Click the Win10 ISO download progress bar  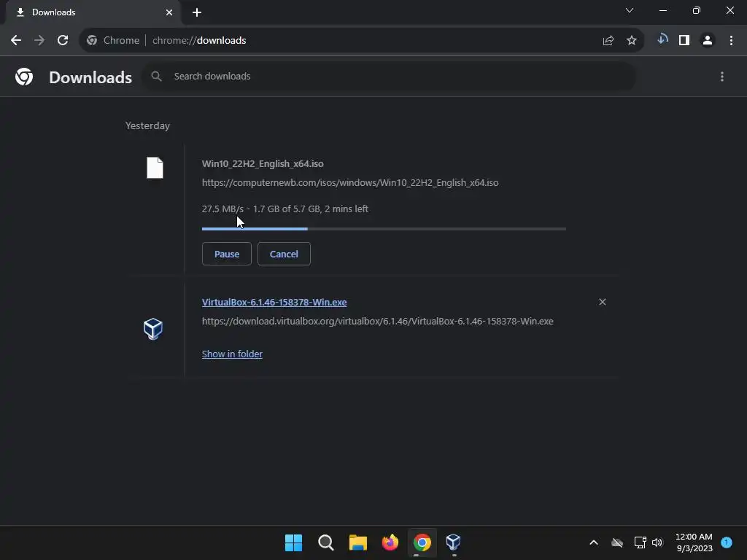(384, 229)
